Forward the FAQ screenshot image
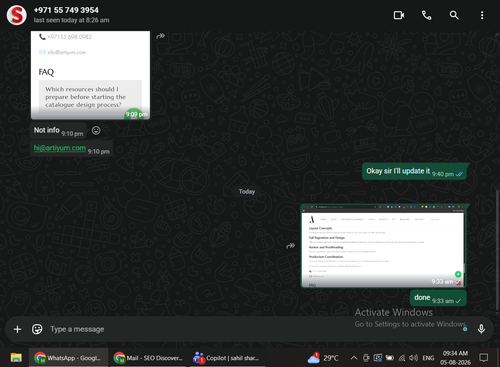The width and height of the screenshot is (500, 367). pyautogui.click(x=161, y=36)
